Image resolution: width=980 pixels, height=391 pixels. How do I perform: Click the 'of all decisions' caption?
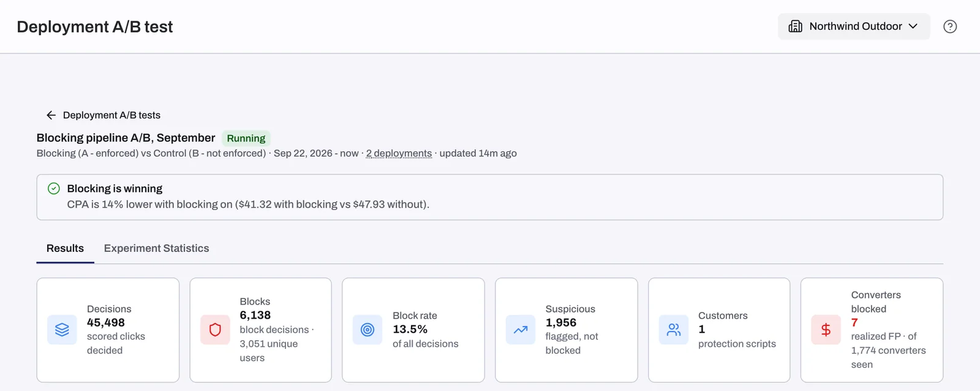tap(425, 344)
